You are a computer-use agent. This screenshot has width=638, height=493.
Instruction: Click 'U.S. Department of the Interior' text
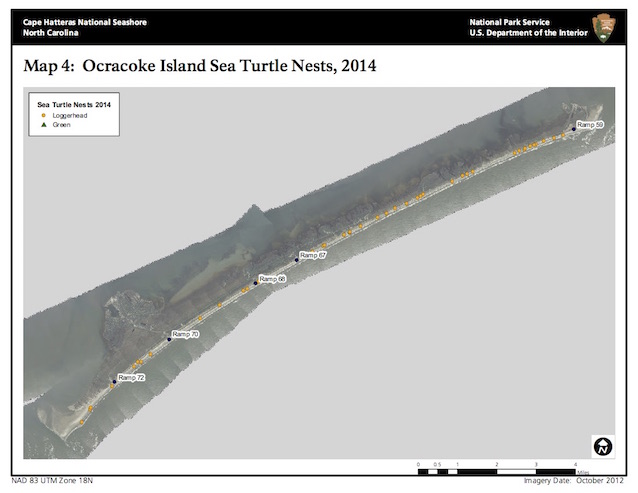(529, 33)
